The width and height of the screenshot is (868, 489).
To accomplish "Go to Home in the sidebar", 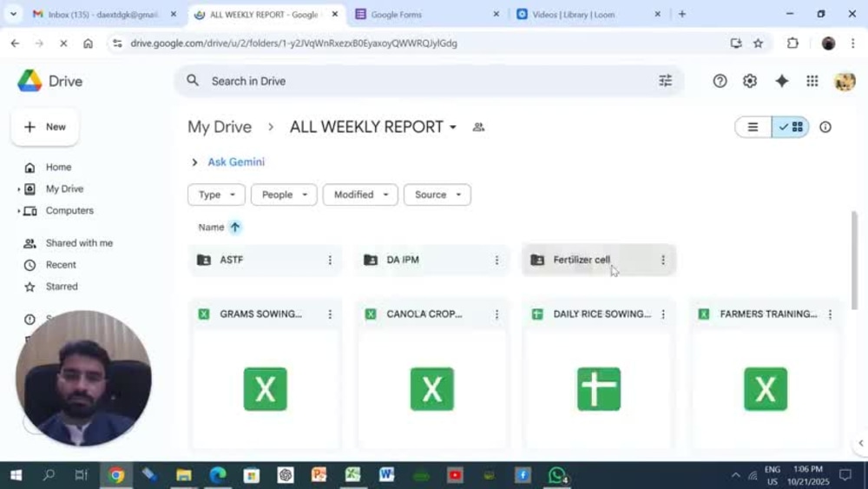I will (x=58, y=168).
